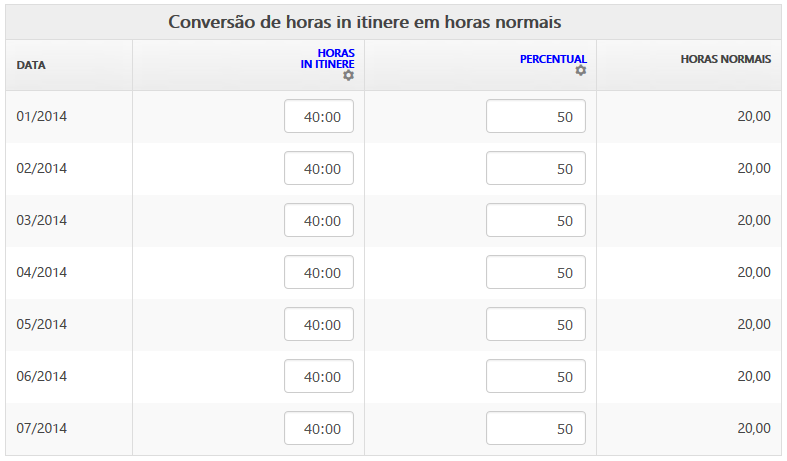This screenshot has height=461, width=787.
Task: Select the percentual field for 02/2014
Action: coord(536,168)
